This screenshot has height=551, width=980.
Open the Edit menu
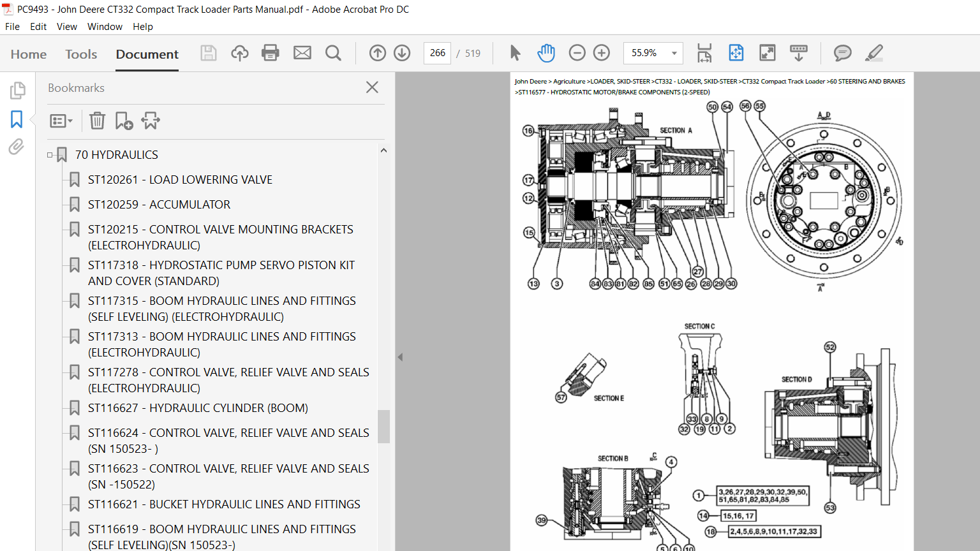click(x=38, y=27)
